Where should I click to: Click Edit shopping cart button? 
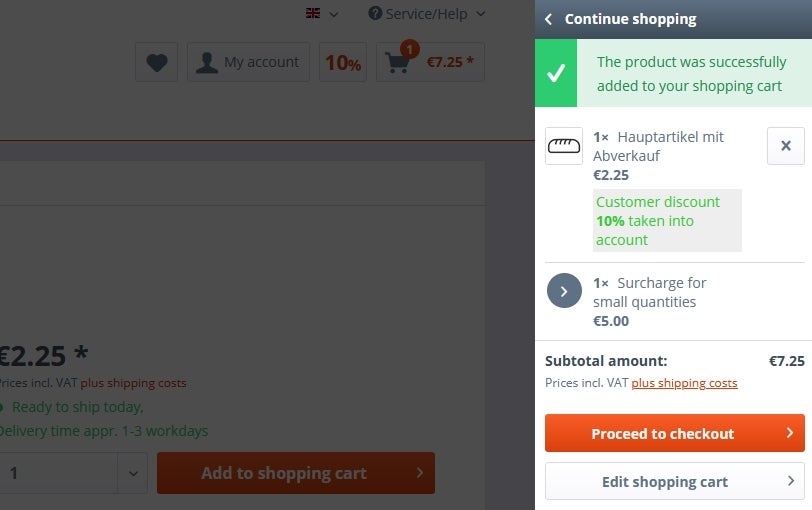pos(675,481)
